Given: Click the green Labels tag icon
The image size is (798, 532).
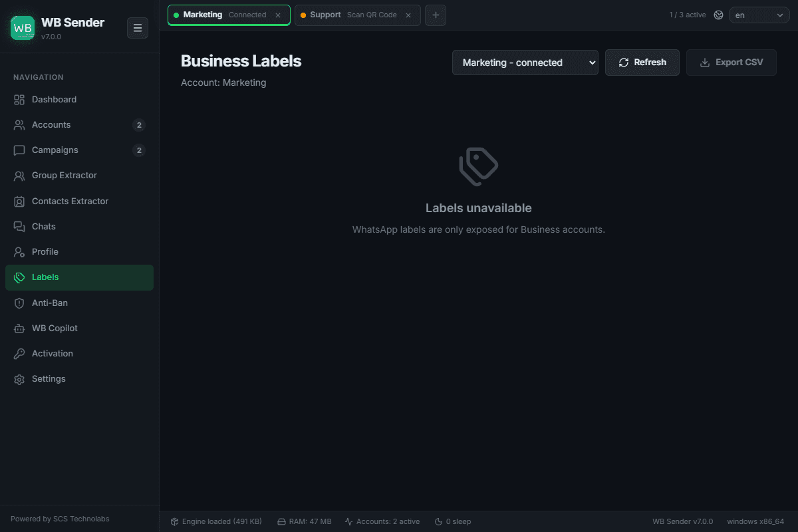Looking at the screenshot, I should (x=19, y=277).
